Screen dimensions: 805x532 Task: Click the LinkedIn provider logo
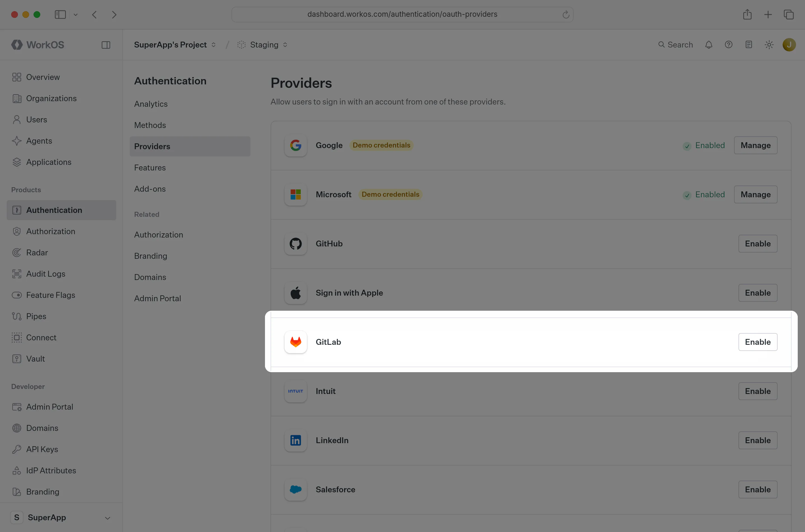click(x=296, y=440)
